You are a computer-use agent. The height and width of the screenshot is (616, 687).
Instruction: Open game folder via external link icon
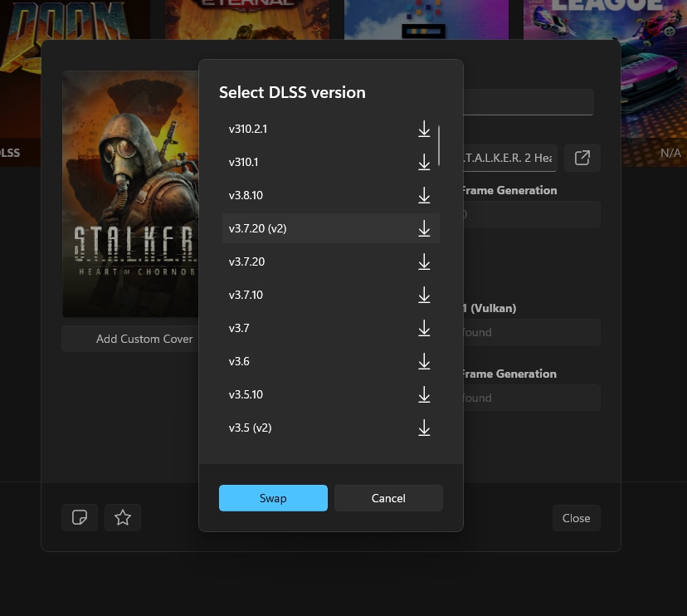point(582,158)
